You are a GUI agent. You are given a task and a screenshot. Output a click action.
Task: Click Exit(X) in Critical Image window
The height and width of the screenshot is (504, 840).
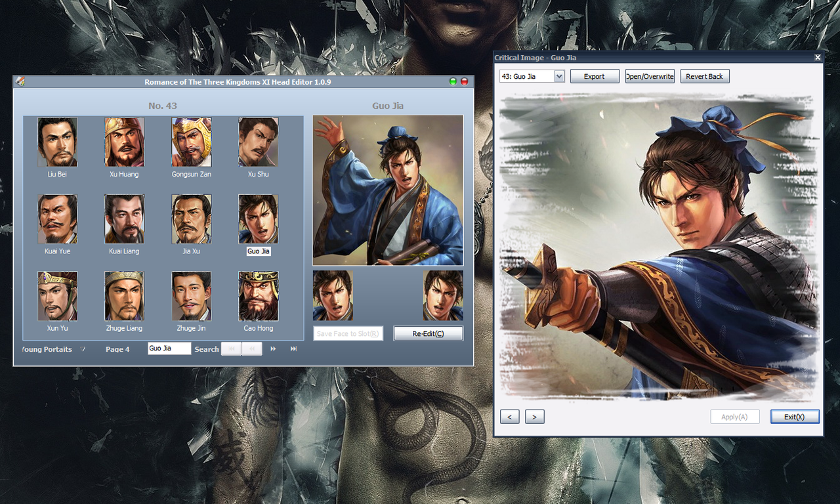click(795, 417)
